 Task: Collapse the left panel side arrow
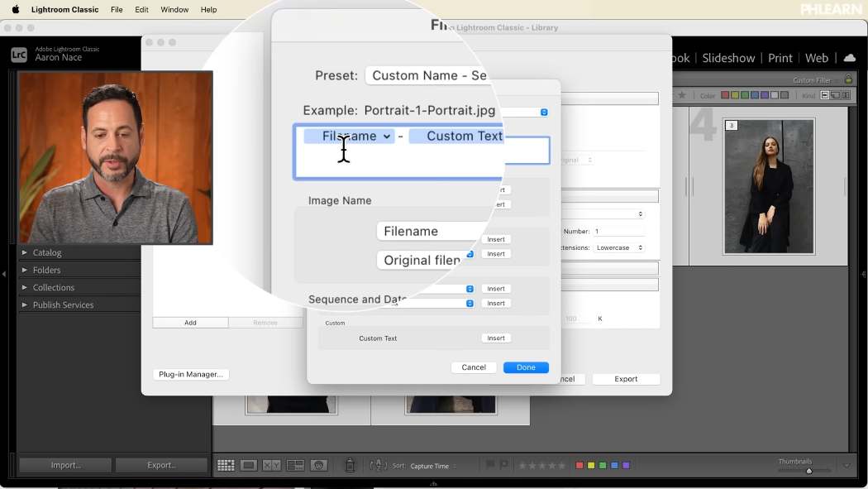(x=4, y=274)
